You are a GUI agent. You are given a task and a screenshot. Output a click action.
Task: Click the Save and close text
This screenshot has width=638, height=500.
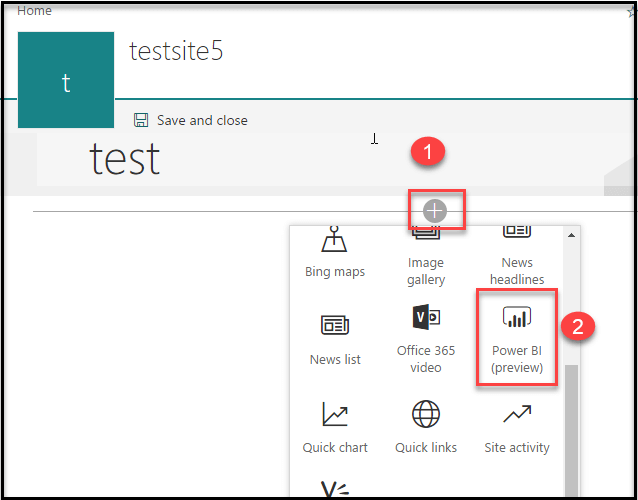[x=202, y=120]
